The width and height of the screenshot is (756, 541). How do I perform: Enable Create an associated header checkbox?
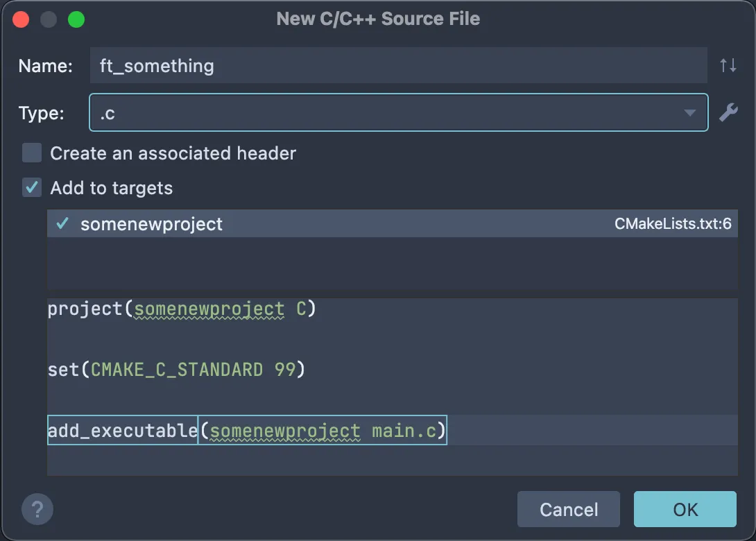click(x=32, y=153)
